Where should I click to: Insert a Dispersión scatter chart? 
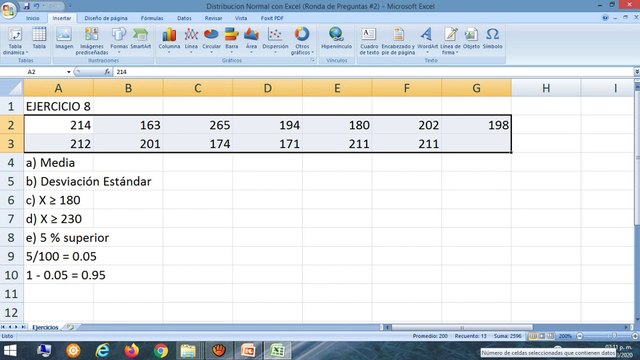click(x=275, y=40)
